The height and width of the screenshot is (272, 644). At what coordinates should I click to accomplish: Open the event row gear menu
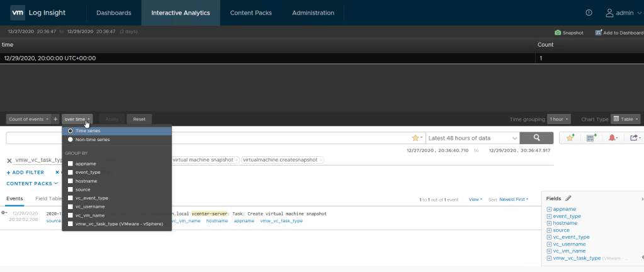(5, 213)
